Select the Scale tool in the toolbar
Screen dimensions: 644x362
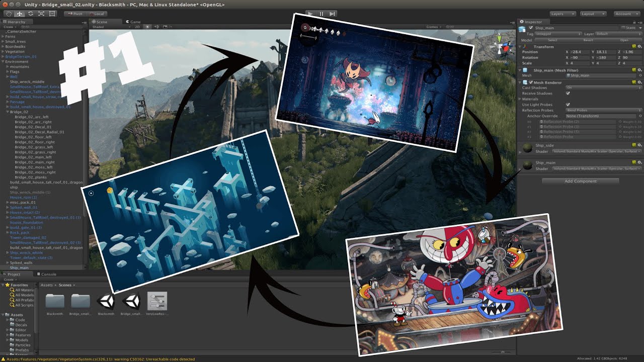41,14
